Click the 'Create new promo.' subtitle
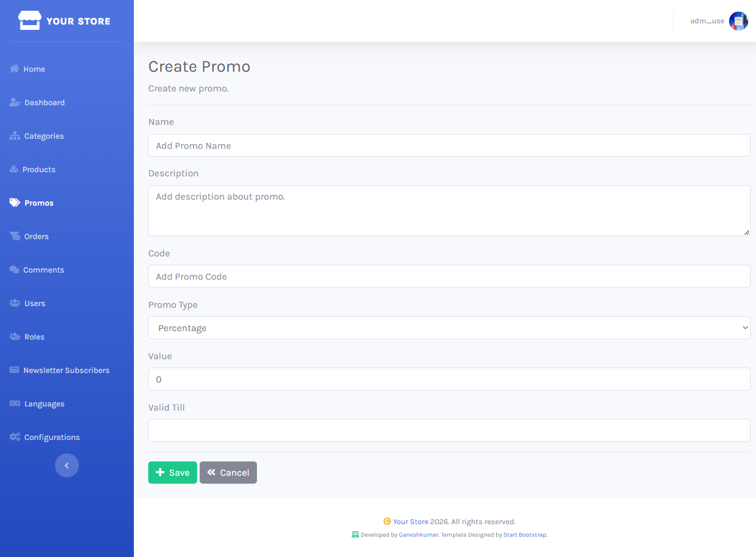Viewport: 756px width, 557px height. (188, 88)
